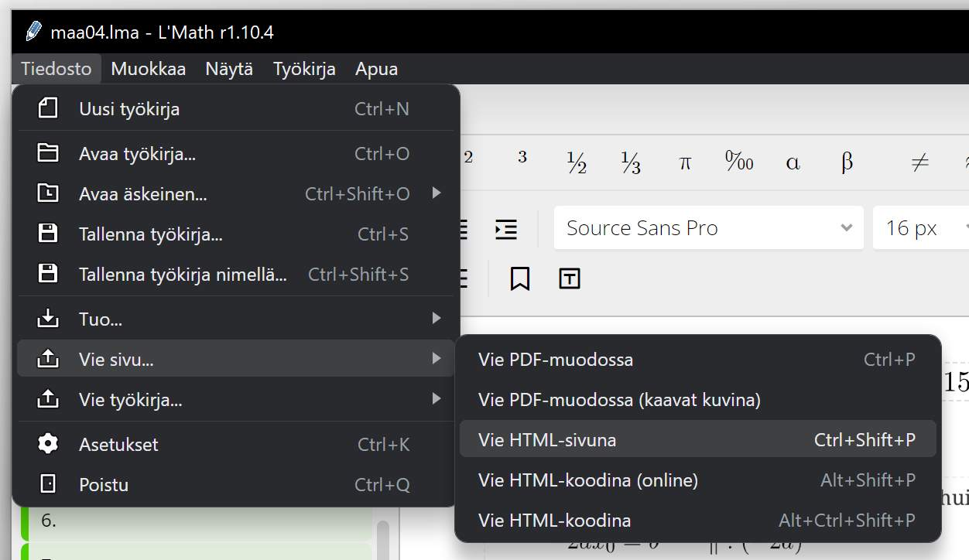Viewport: 969px width, 560px height.
Task: Click the bookmark icon in toolbar
Action: [520, 278]
